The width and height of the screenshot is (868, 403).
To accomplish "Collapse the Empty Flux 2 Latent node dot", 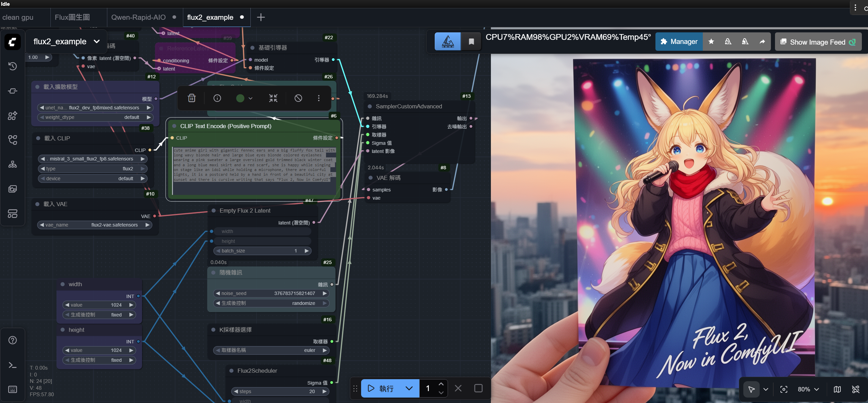I will click(x=214, y=211).
